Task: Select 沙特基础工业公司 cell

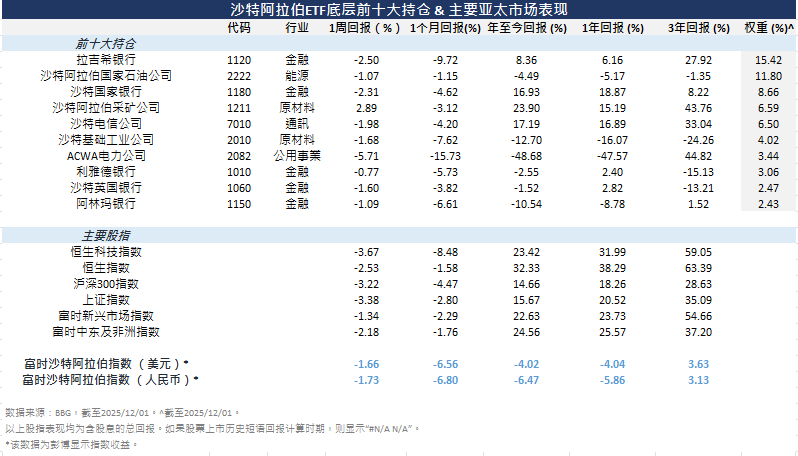Action: tap(106, 139)
